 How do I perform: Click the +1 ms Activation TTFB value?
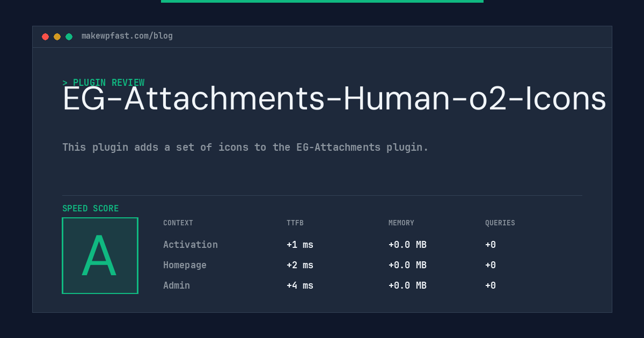pos(300,245)
